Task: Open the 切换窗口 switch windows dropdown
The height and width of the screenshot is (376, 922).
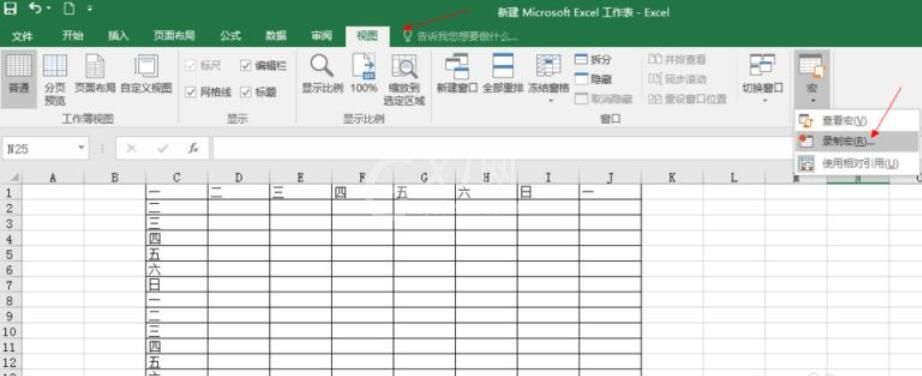Action: [763, 78]
